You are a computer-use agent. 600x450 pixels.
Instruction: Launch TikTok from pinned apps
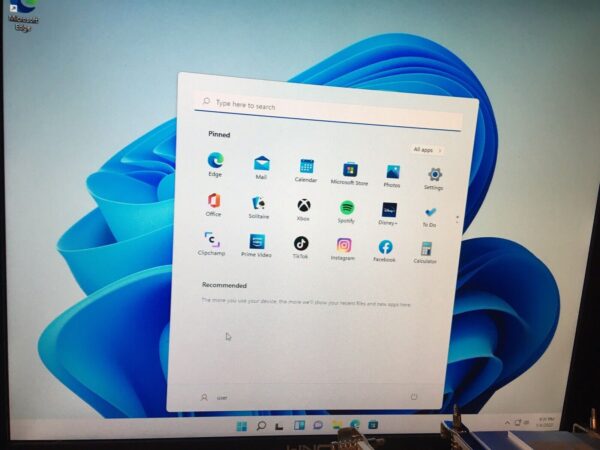[301, 247]
